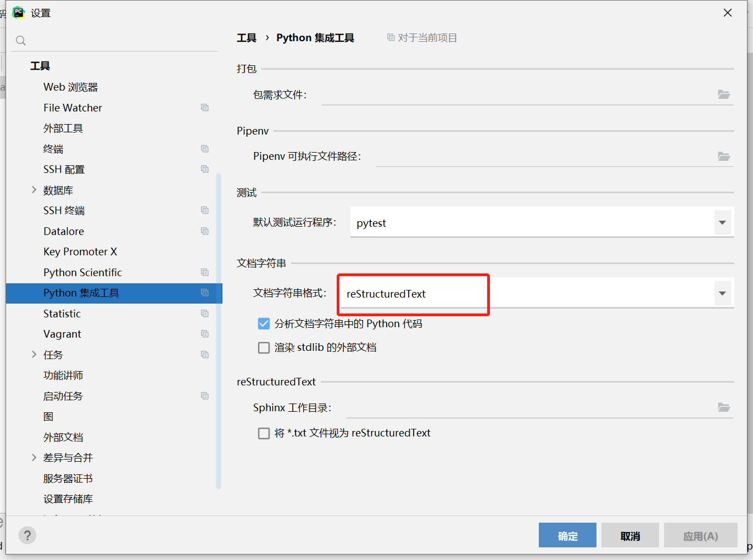Select SSH 终端 in the settings tree
753x560 pixels.
click(x=64, y=210)
